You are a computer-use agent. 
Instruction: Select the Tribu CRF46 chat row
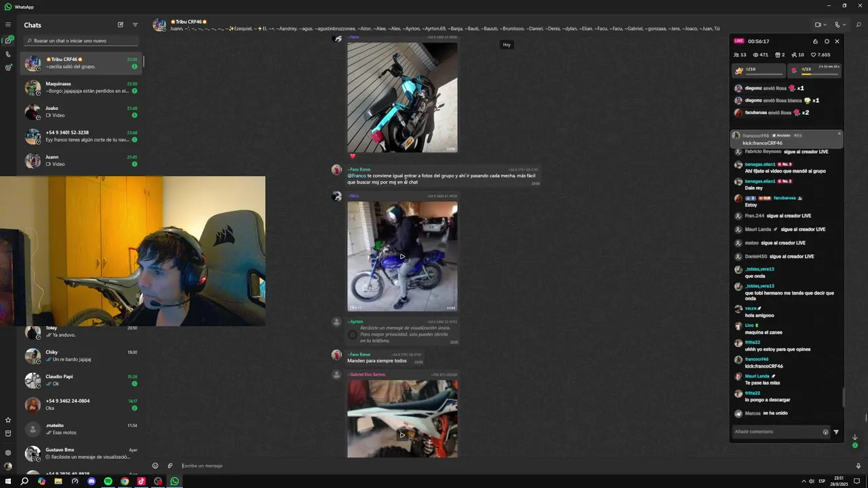[81, 63]
